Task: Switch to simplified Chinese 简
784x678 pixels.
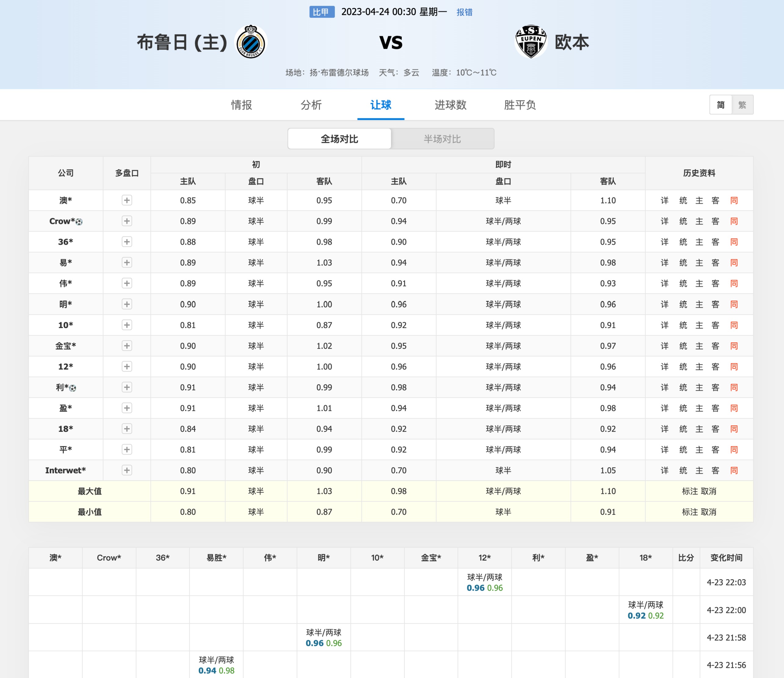Action: tap(721, 105)
